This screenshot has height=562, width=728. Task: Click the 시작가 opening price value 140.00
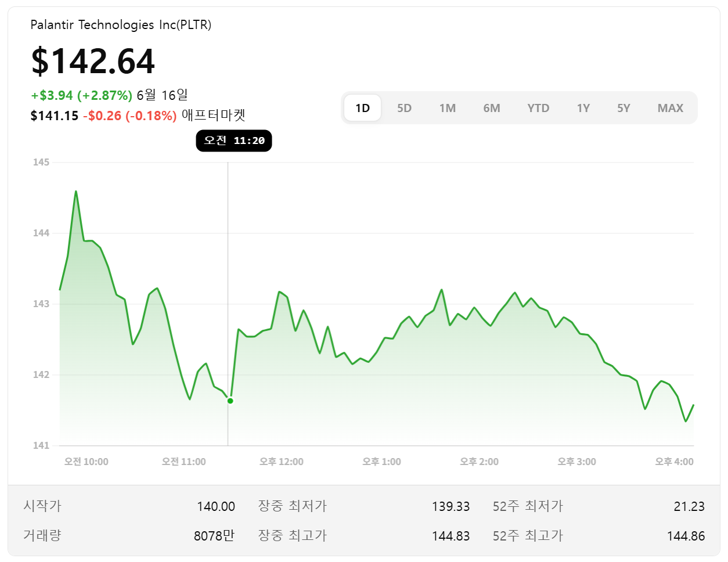tap(216, 506)
